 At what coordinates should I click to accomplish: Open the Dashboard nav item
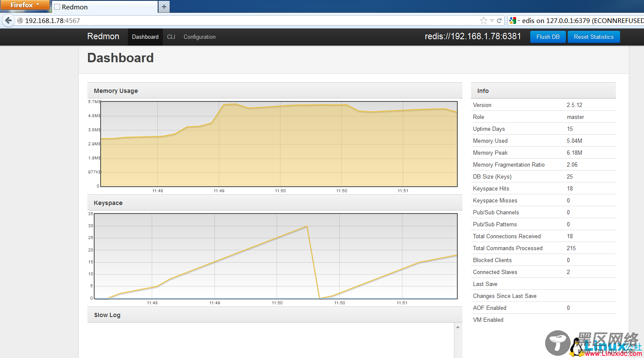[145, 37]
